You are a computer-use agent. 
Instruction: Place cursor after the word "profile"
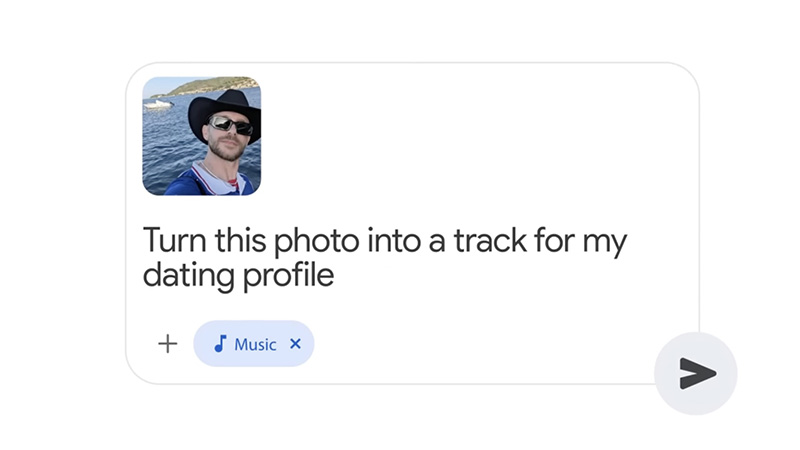tap(334, 276)
